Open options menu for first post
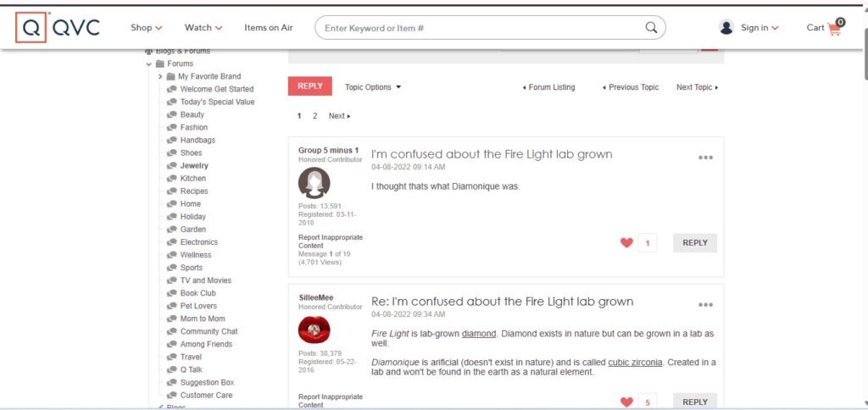The height and width of the screenshot is (410, 868). click(705, 158)
